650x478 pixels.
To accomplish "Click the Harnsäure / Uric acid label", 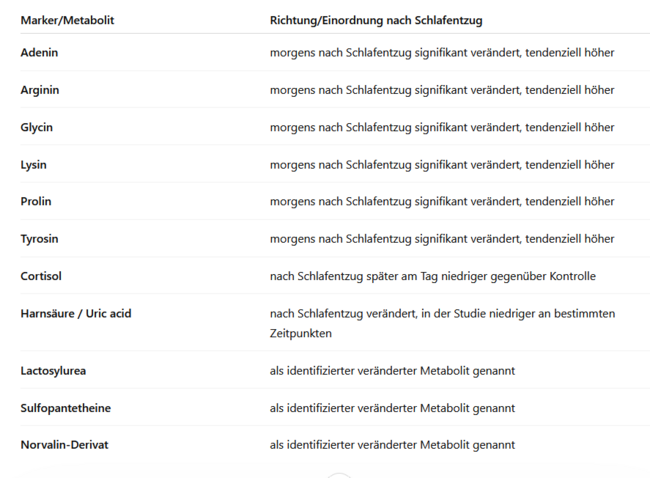I will pos(76,313).
